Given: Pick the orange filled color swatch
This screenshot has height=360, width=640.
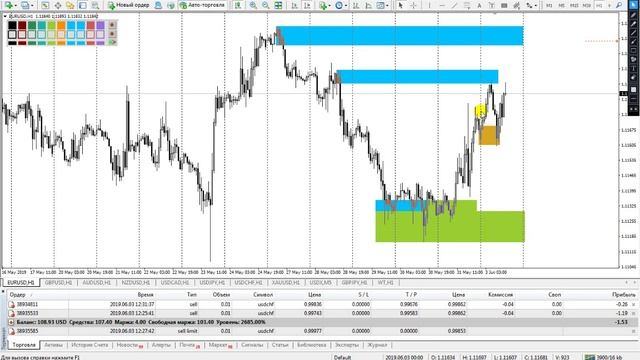Looking at the screenshot, I should 61,25.
